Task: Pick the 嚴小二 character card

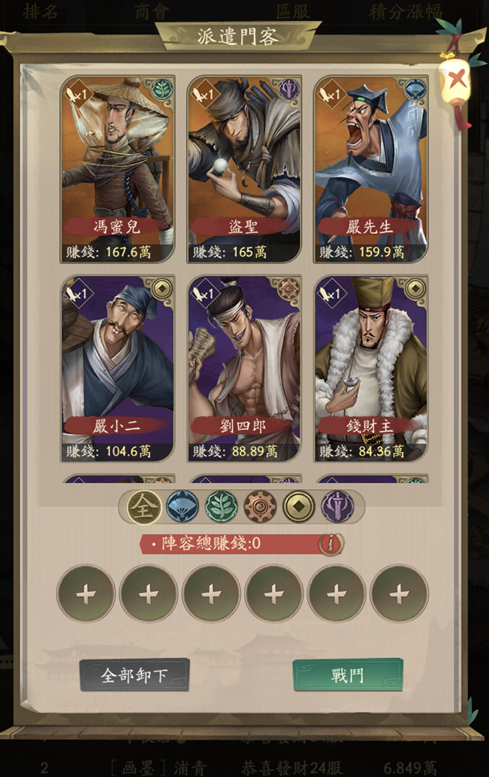Action: click(117, 369)
